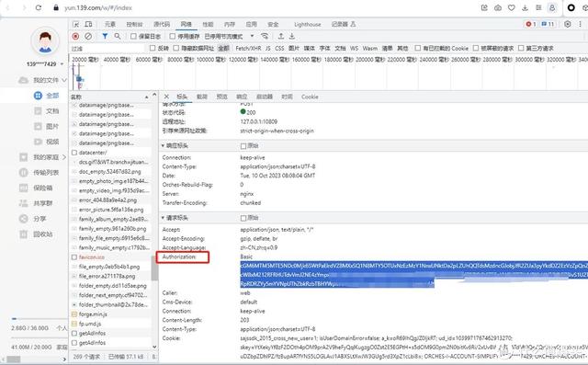Switch to 性能 Performance tab
Viewport: 588px width, 365px height.
click(x=208, y=24)
